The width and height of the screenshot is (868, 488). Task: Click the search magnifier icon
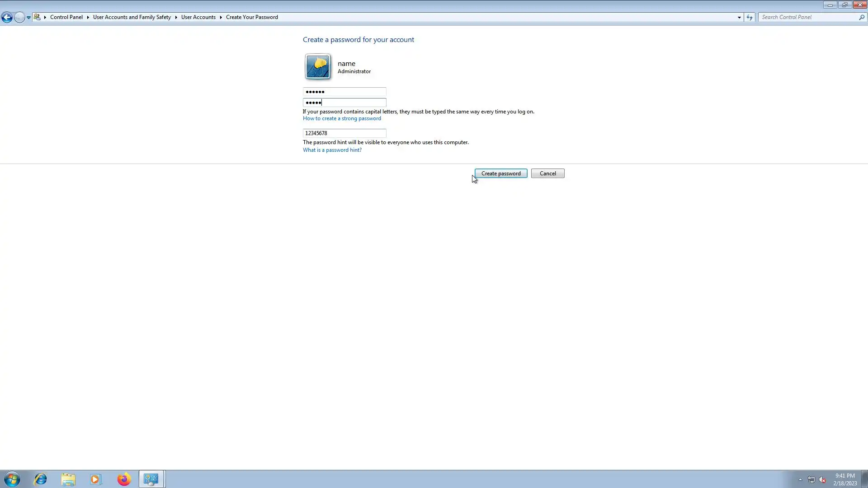862,17
